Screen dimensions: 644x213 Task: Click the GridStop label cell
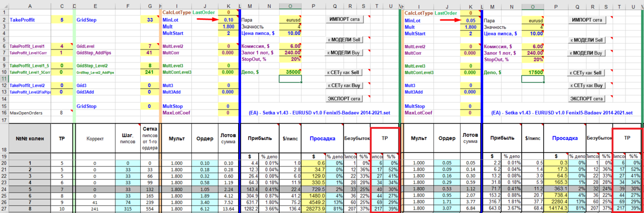pos(96,106)
